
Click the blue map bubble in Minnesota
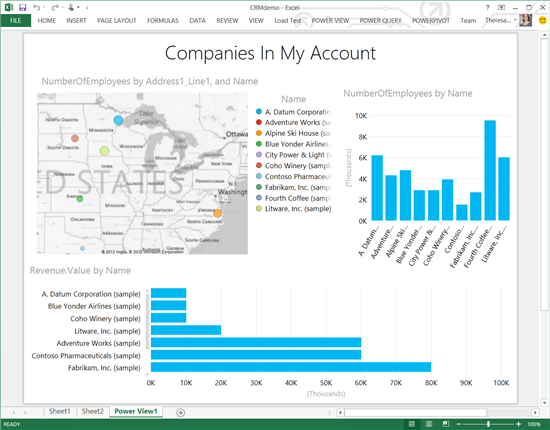(x=119, y=120)
